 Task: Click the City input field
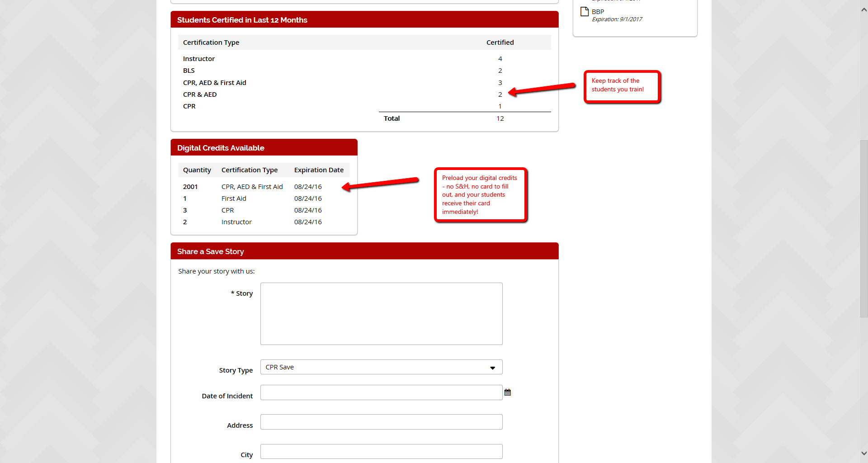pos(381,451)
